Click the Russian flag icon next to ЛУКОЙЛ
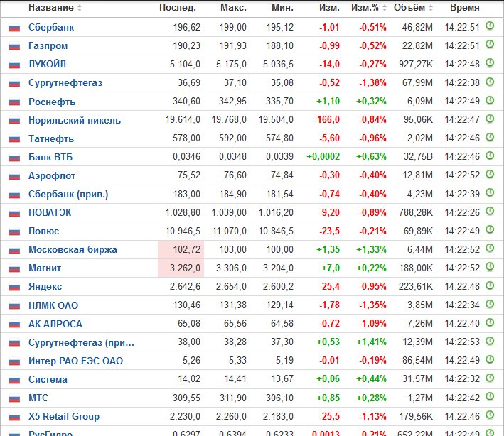This screenshot has width=504, height=436. [x=14, y=65]
